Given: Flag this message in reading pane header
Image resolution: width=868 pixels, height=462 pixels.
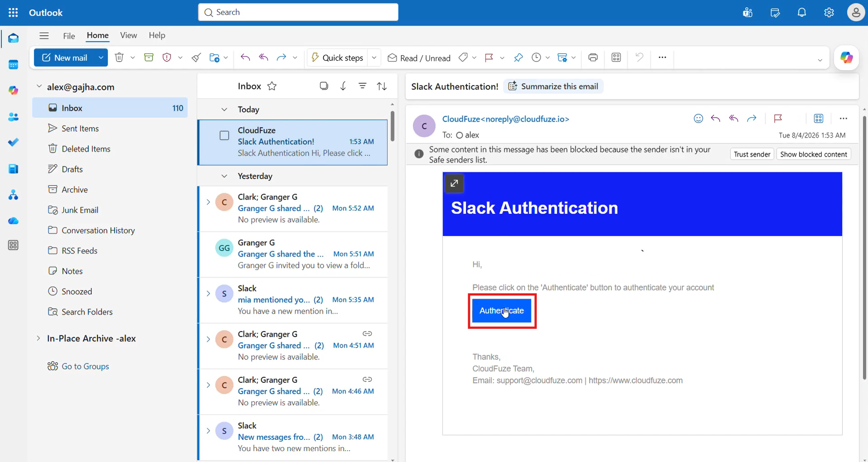Looking at the screenshot, I should [778, 119].
